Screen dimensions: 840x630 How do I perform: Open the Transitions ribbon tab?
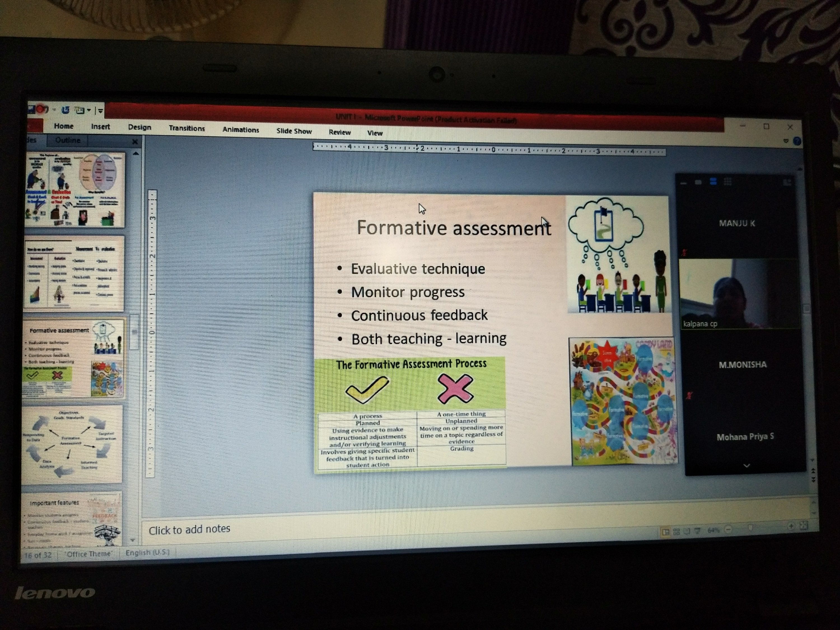[x=186, y=128]
